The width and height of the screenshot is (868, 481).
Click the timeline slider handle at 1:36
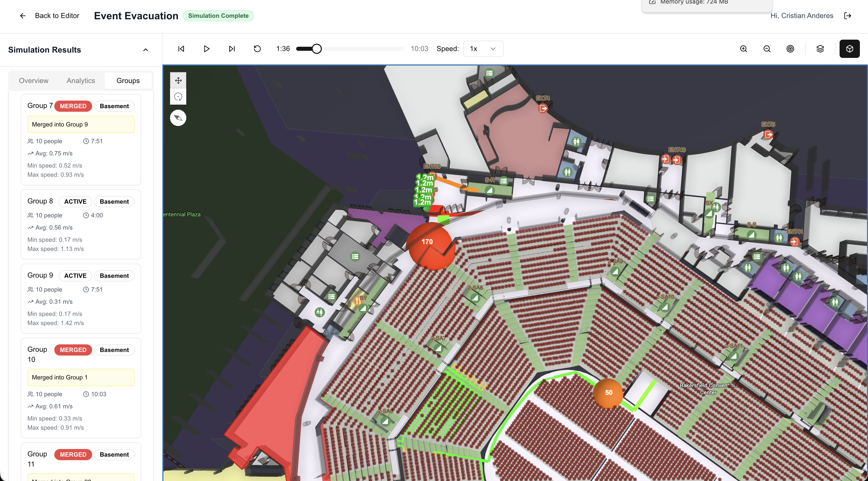pos(316,49)
